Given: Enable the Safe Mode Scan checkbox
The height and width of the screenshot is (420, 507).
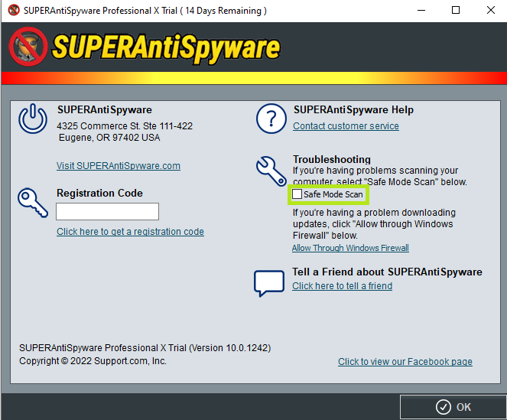Looking at the screenshot, I should pos(297,194).
